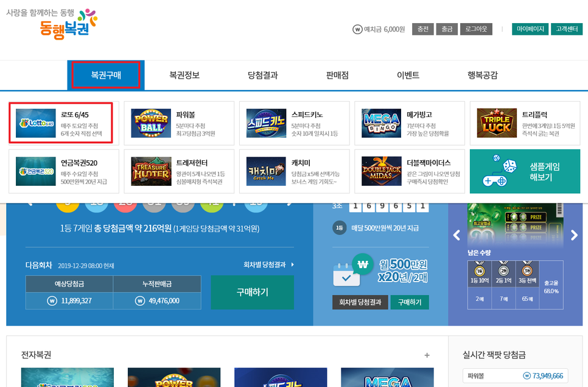Image resolution: width=588 pixels, height=387 pixels.
Task: Click the 1등 round badge by 매달 500만원
Action: pyautogui.click(x=340, y=228)
